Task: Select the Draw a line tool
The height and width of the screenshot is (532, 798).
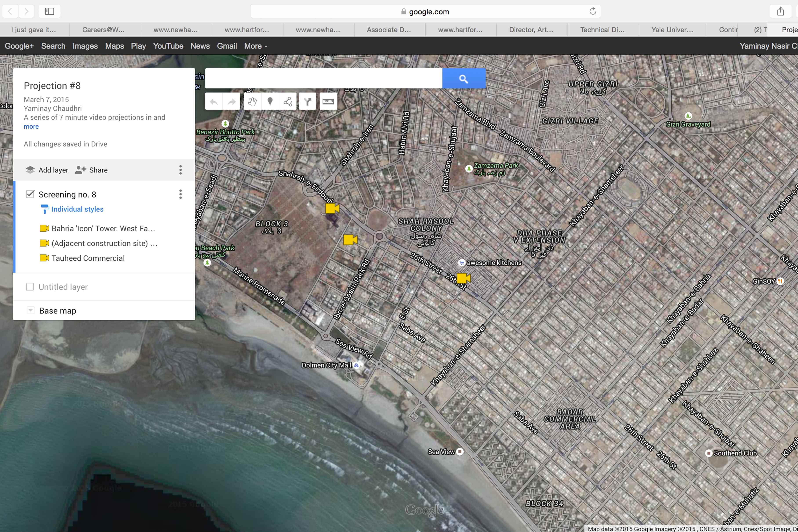Action: (x=288, y=101)
